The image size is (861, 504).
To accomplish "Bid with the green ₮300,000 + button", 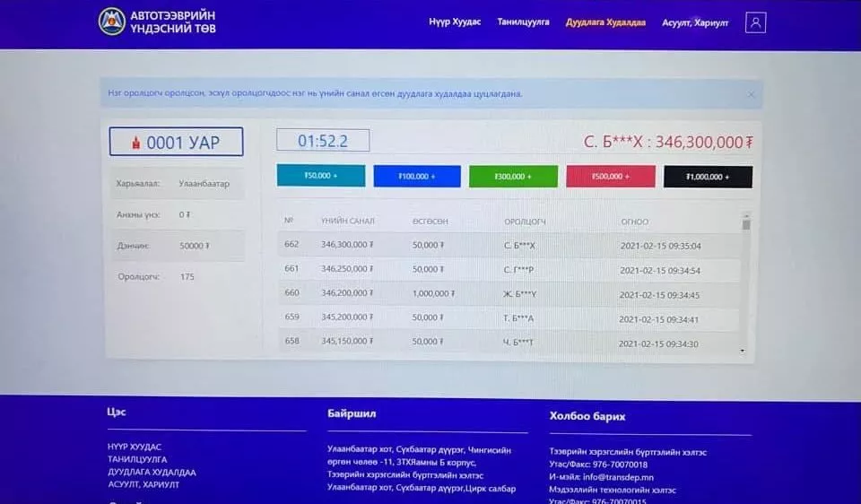I will tap(513, 177).
